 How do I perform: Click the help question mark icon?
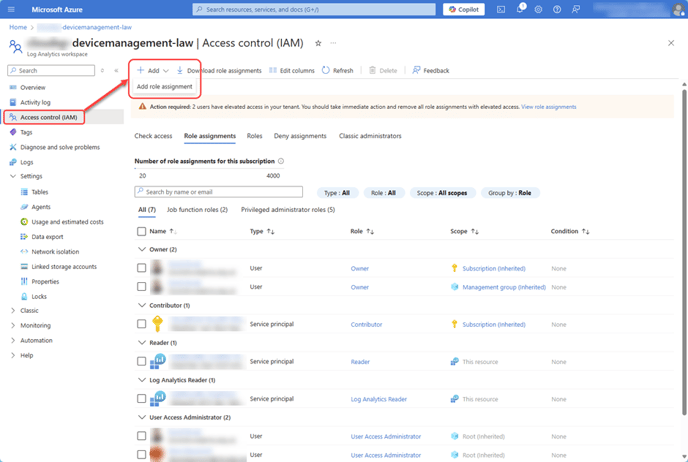pyautogui.click(x=557, y=9)
